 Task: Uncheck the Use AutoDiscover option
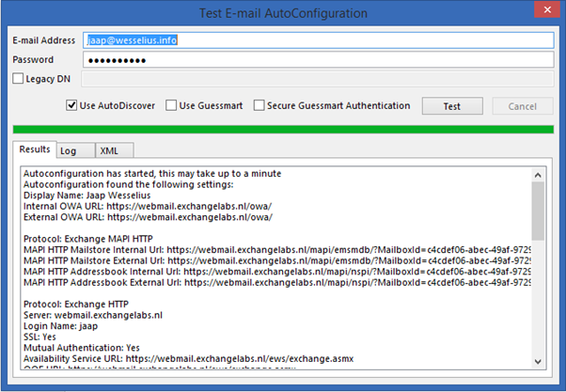point(72,106)
